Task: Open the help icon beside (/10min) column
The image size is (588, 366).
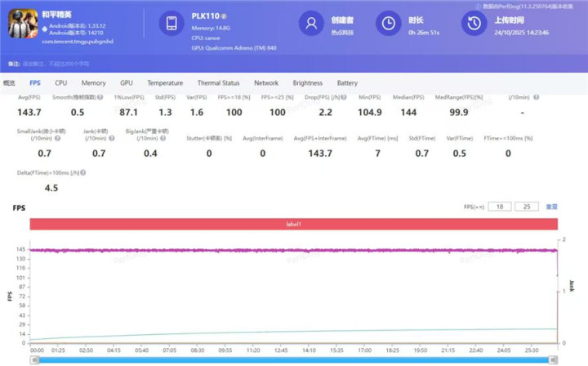Action: click(537, 97)
